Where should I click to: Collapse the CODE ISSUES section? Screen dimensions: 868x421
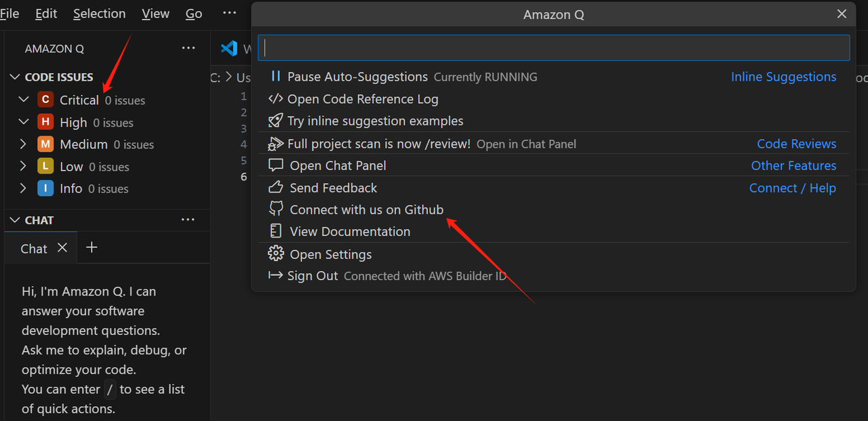coord(15,77)
